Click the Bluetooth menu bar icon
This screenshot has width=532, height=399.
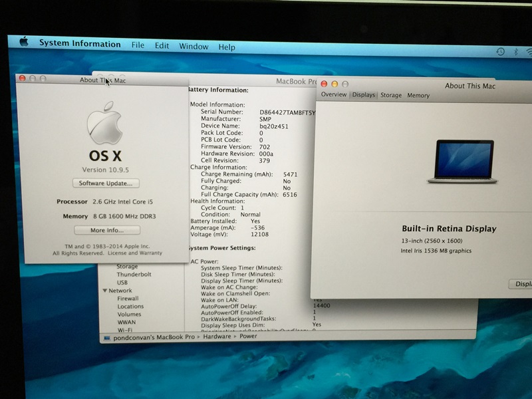515,52
